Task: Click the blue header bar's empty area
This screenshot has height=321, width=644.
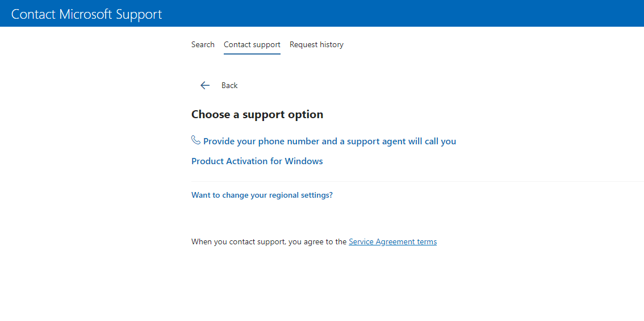Action: point(398,13)
